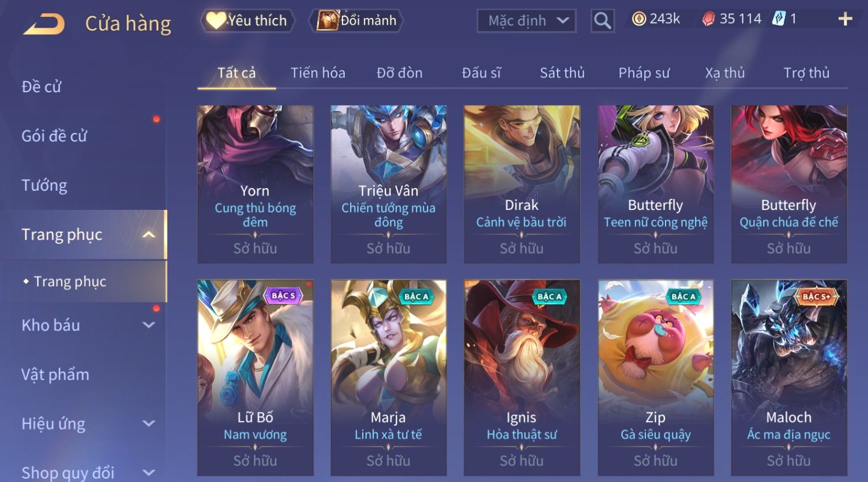Viewport: 868px width, 482px height.
Task: Select the Trang phục sub-item
Action: (x=70, y=281)
